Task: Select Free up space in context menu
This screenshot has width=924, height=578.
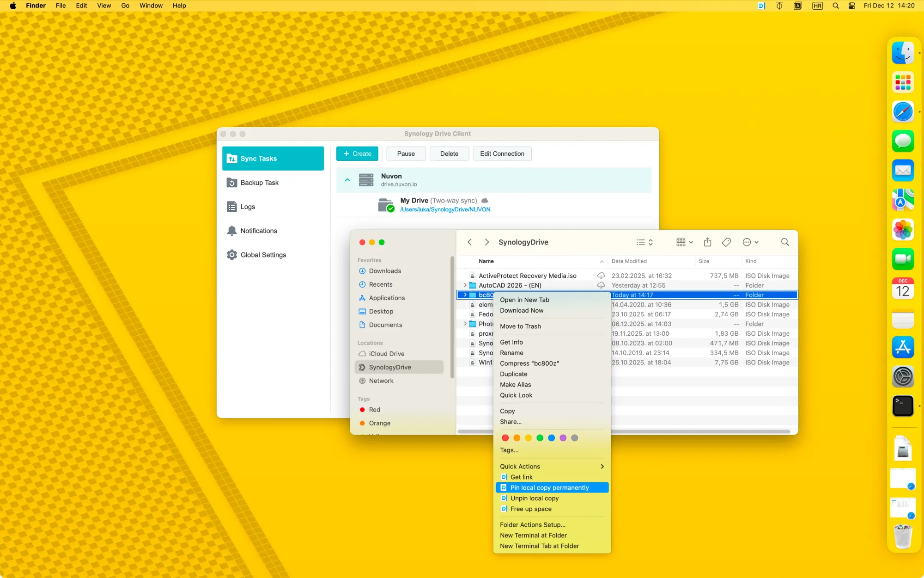Action: tap(531, 509)
